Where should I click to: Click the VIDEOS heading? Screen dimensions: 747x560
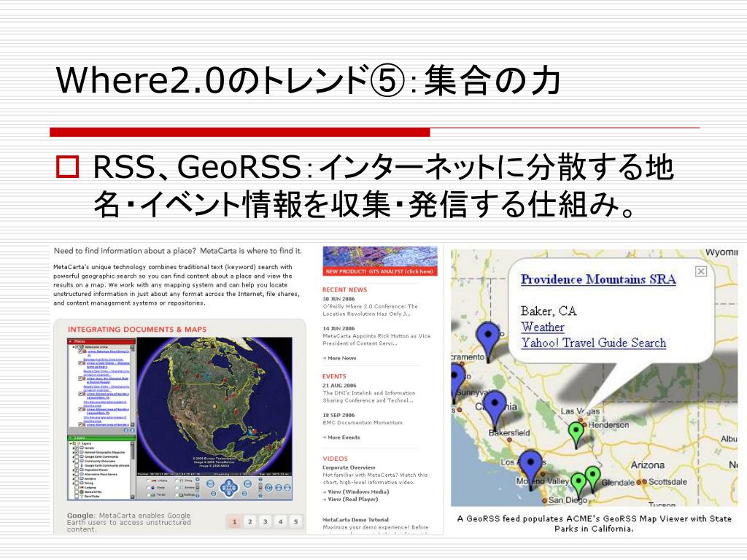335,459
